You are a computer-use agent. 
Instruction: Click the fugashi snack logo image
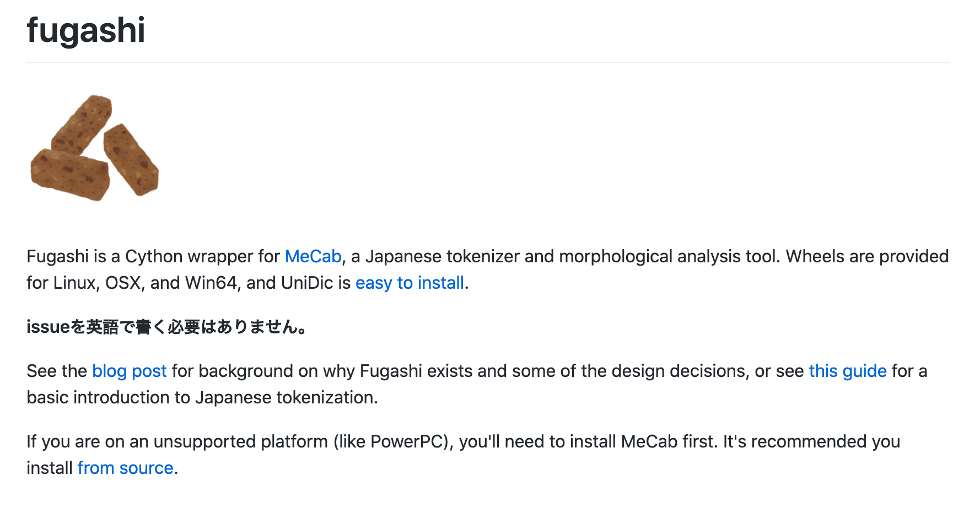coord(94,148)
